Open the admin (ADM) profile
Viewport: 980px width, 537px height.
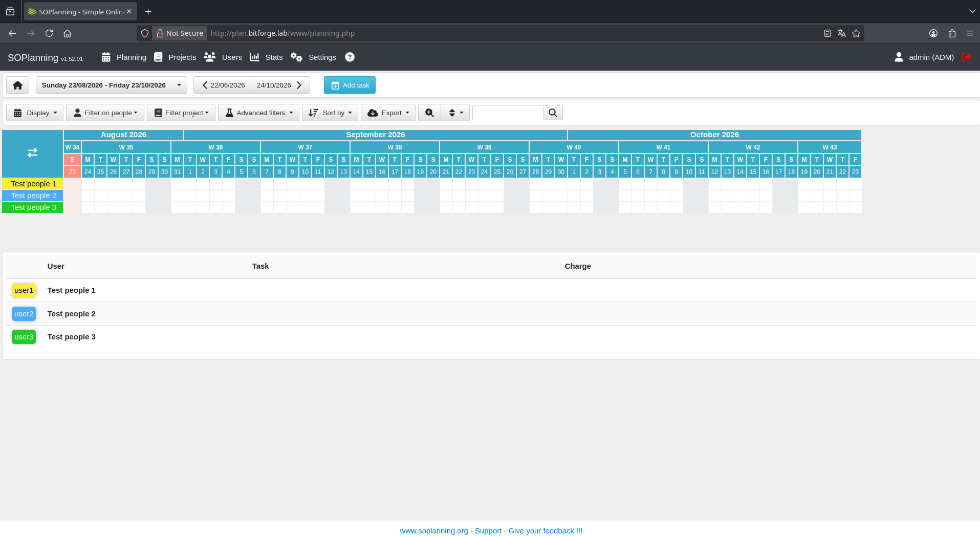point(924,57)
